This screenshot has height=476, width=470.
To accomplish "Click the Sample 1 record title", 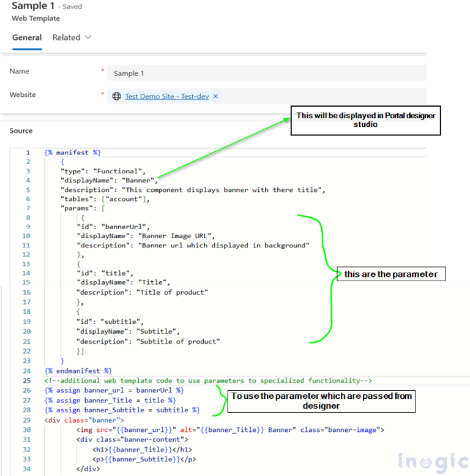I will point(33,6).
